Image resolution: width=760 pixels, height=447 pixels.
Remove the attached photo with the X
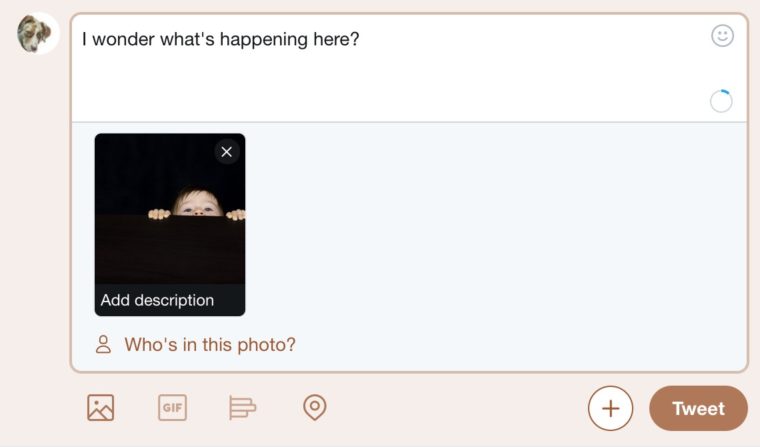226,152
